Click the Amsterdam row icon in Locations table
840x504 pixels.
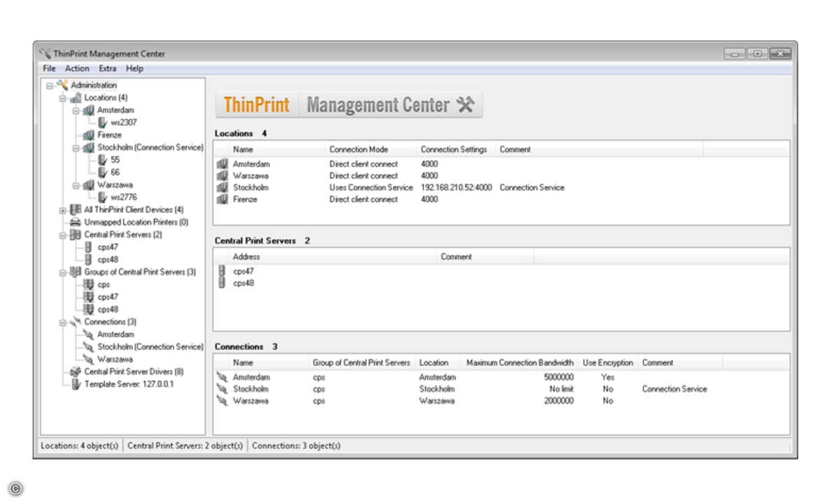tap(222, 164)
